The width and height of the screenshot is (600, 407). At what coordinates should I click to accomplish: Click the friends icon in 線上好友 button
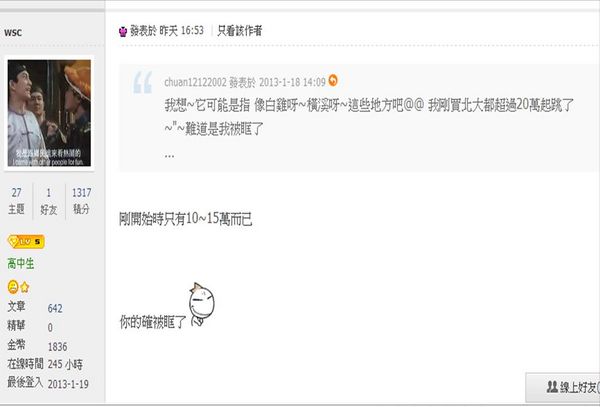(x=552, y=387)
